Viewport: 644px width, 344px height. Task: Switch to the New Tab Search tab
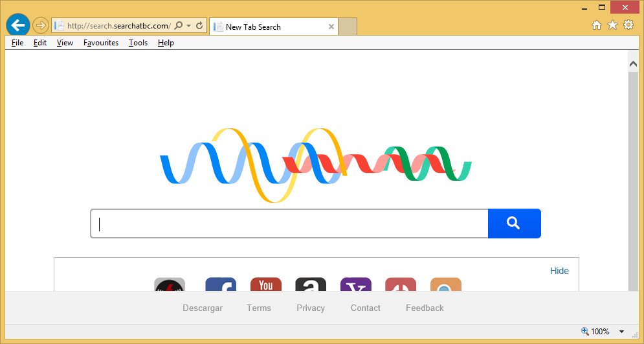point(274,27)
